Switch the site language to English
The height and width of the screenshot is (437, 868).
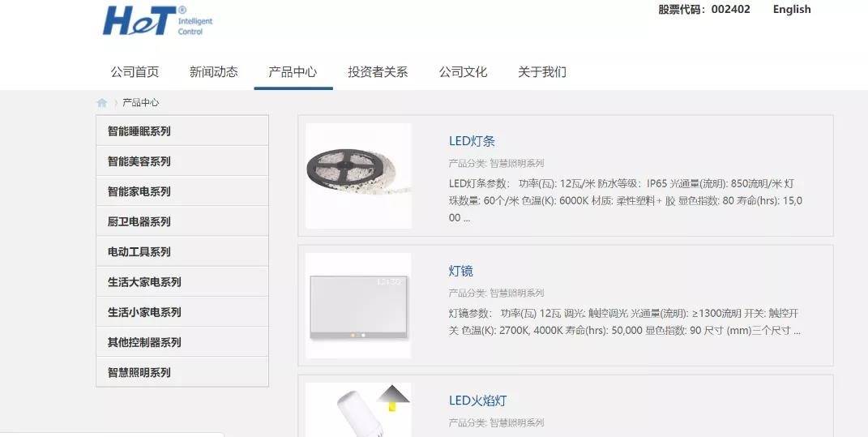click(792, 10)
